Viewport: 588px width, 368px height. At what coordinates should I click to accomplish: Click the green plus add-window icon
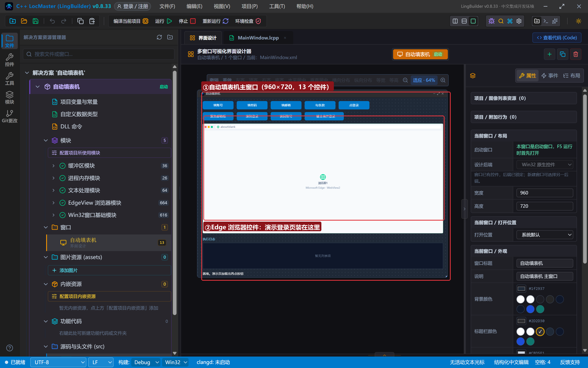point(549,54)
